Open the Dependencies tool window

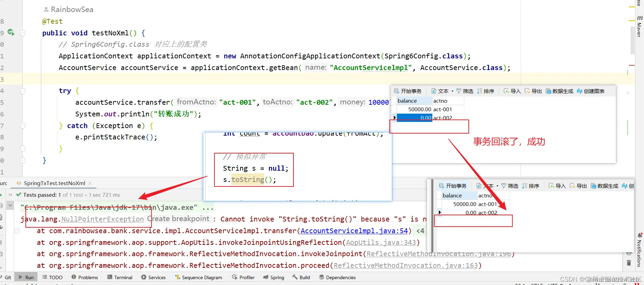(337, 277)
